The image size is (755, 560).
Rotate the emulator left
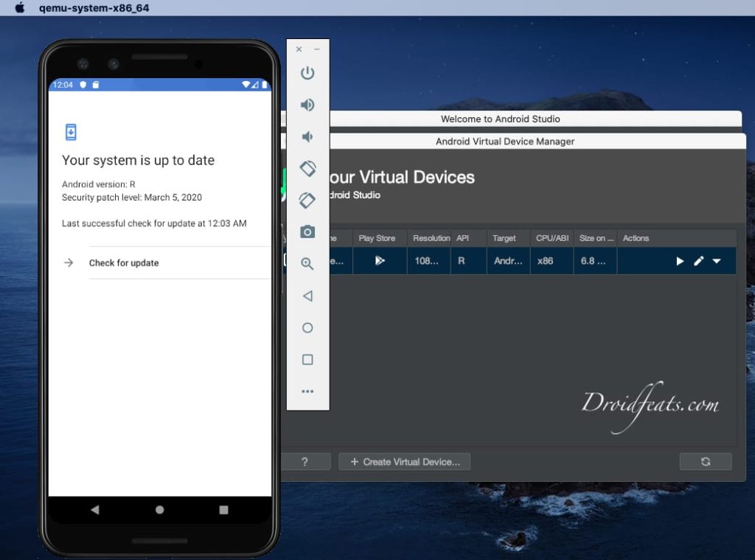click(x=307, y=169)
